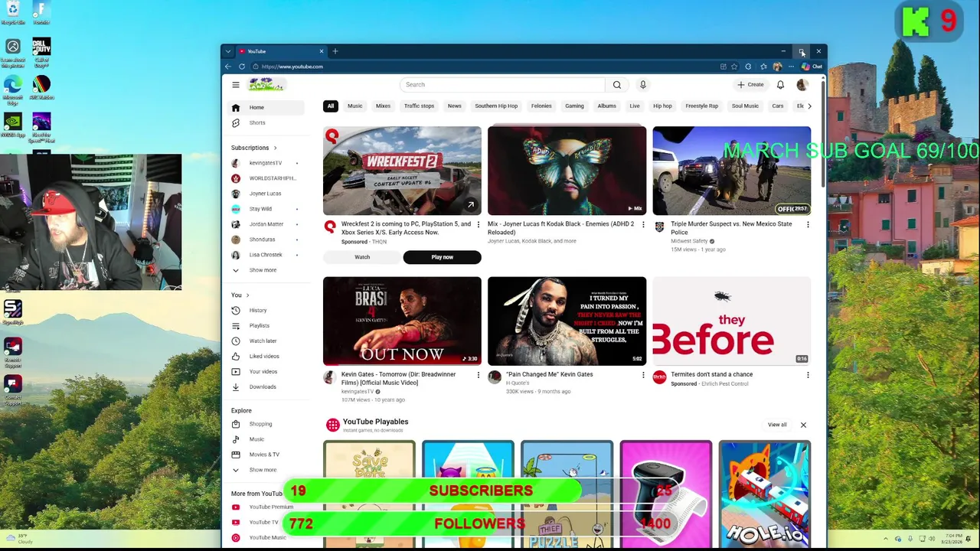Screen dimensions: 980x551
Task: Click the YouTube search input field
Action: [x=503, y=85]
